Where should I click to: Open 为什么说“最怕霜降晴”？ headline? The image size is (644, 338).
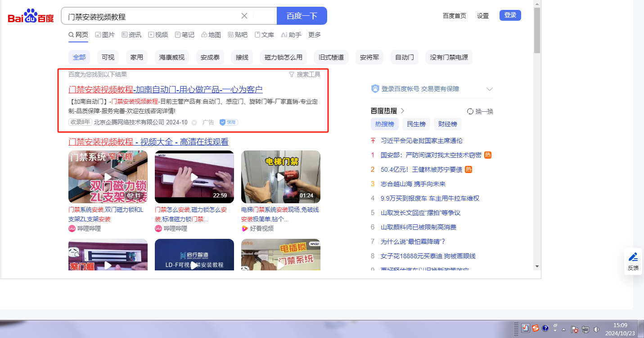point(413,242)
